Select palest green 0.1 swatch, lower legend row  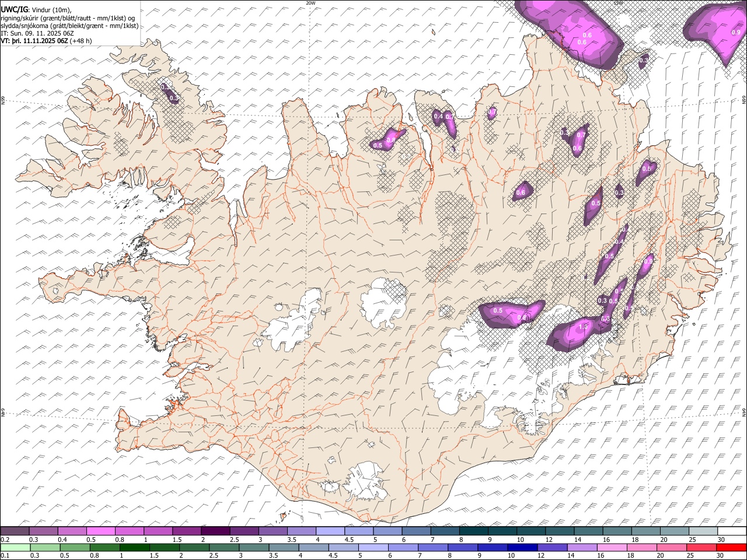(15, 547)
